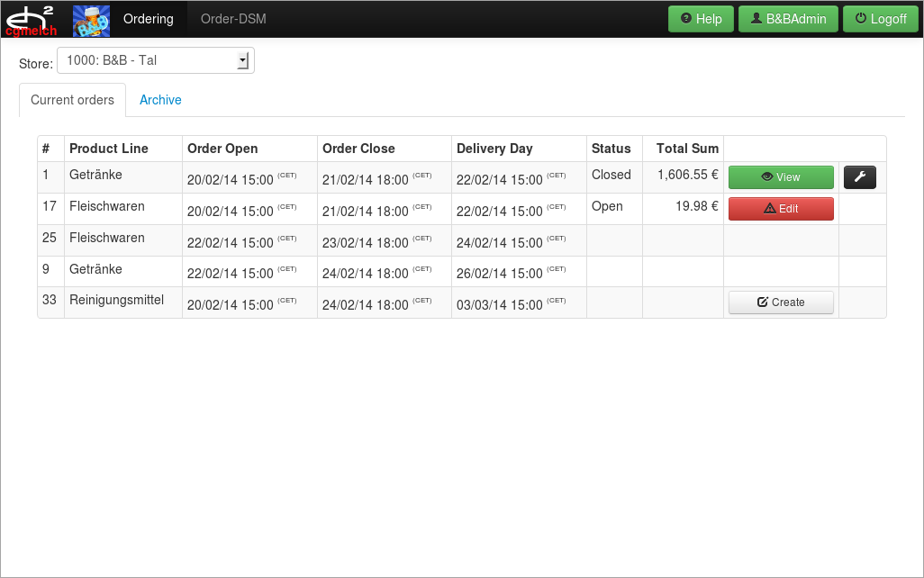924x578 pixels.
Task: Select the order row number 25
Action: (x=50, y=239)
